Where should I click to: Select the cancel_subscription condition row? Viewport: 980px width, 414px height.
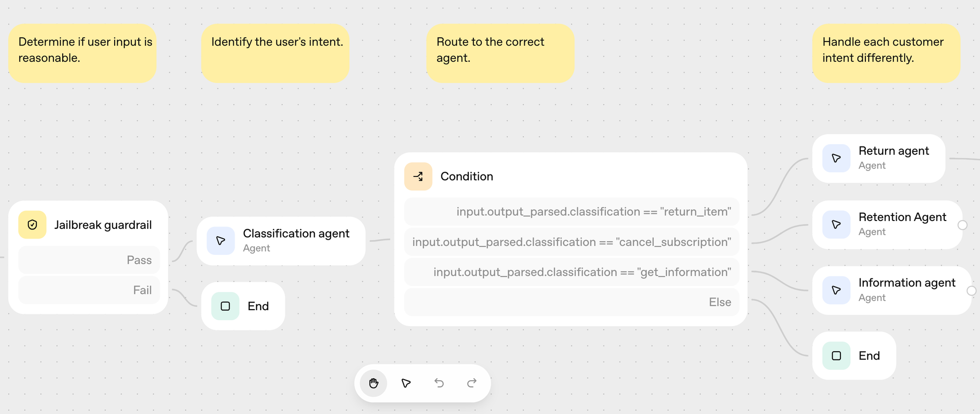click(x=571, y=242)
